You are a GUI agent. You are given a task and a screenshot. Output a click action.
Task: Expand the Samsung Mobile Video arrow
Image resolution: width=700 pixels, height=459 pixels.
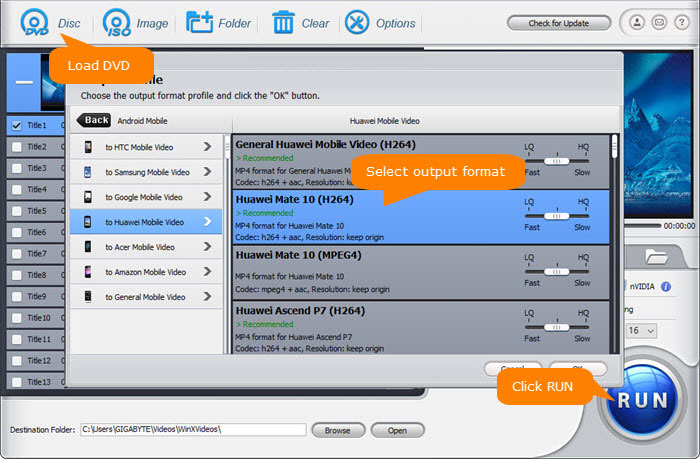(207, 171)
